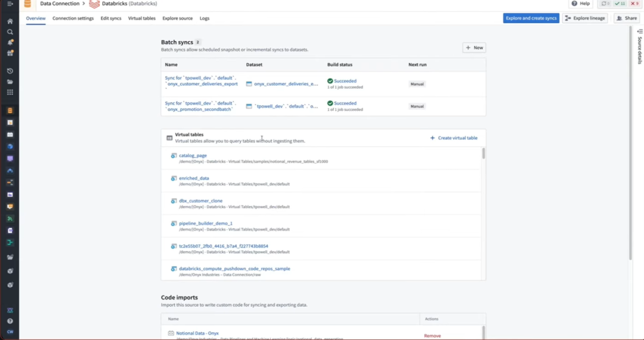The height and width of the screenshot is (340, 644).
Task: Open the orange pipeline-nodes app icon in the sidebar
Action: 10,183
